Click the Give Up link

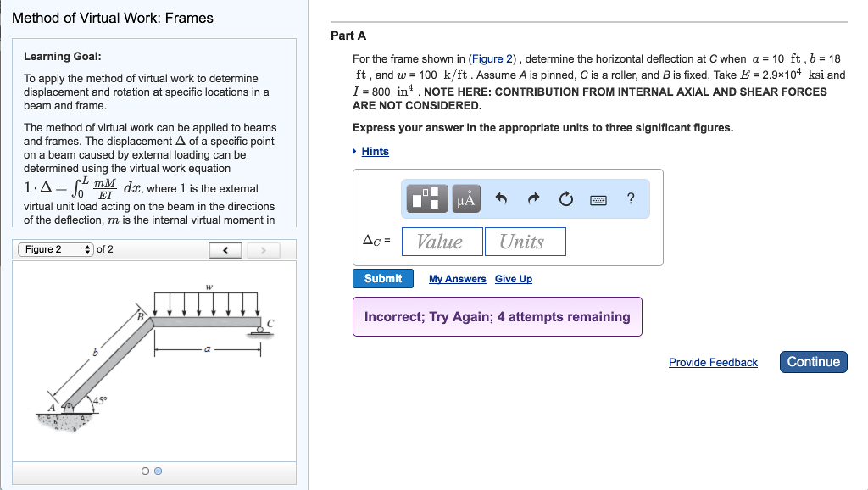(x=514, y=279)
